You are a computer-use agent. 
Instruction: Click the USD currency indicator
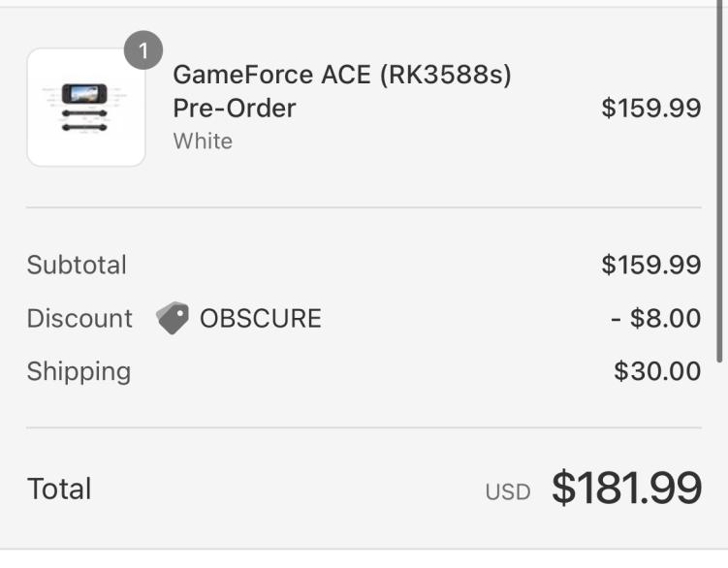[508, 491]
